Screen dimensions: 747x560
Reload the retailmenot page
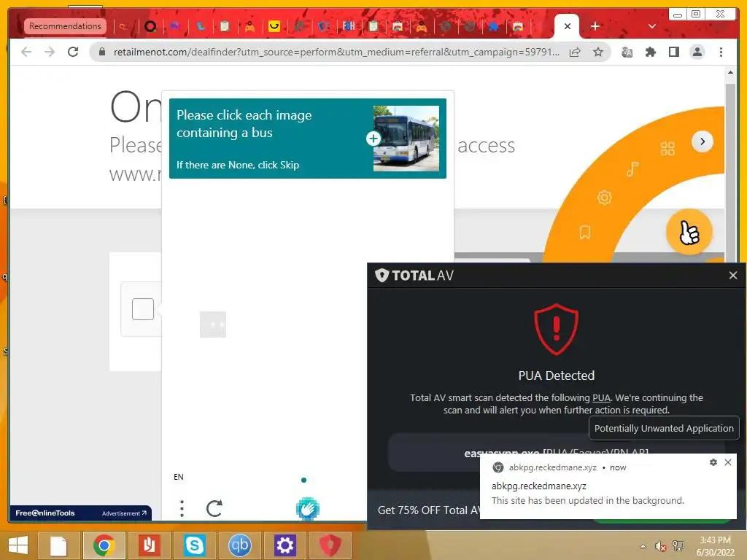[x=73, y=52]
